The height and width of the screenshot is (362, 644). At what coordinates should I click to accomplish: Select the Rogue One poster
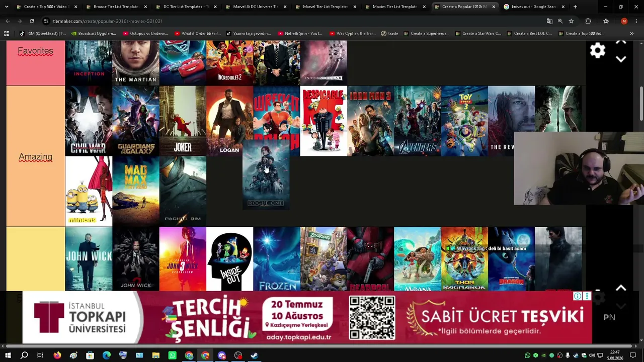tap(266, 174)
